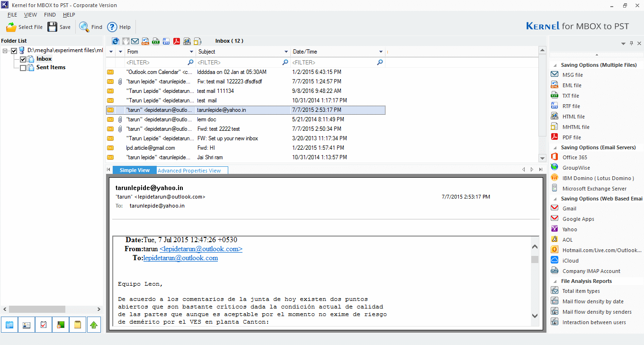
Task: Click the Subject column filter field
Action: (243, 62)
